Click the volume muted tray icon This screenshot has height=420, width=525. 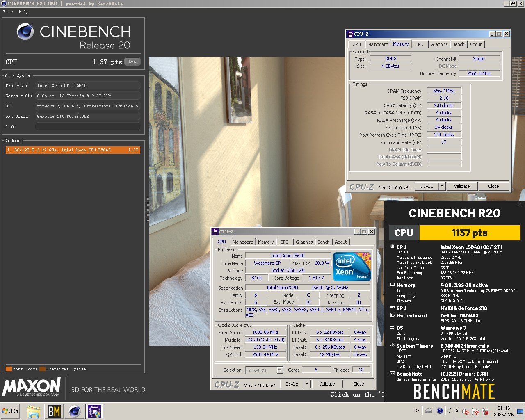click(x=466, y=411)
